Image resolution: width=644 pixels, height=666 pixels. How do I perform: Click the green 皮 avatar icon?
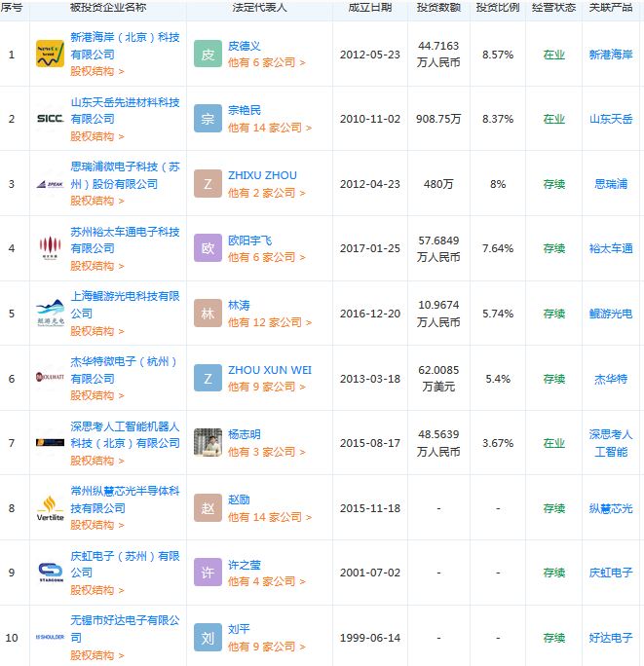click(208, 54)
